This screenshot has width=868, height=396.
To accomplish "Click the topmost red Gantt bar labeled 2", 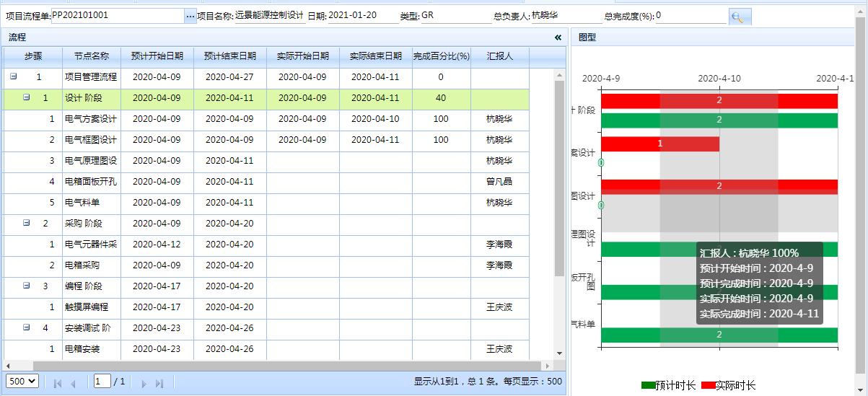I will (719, 100).
